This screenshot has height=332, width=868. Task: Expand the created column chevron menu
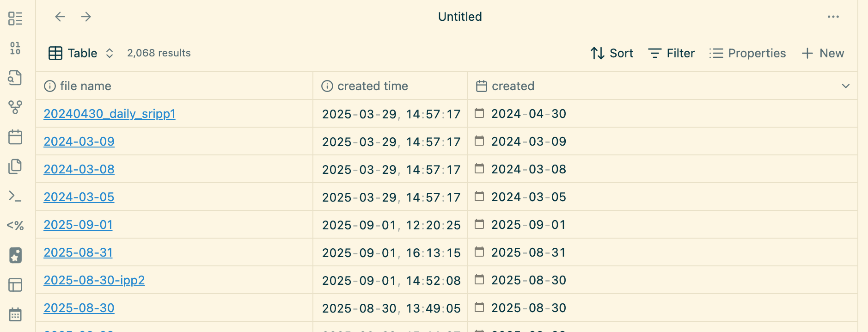coord(846,86)
